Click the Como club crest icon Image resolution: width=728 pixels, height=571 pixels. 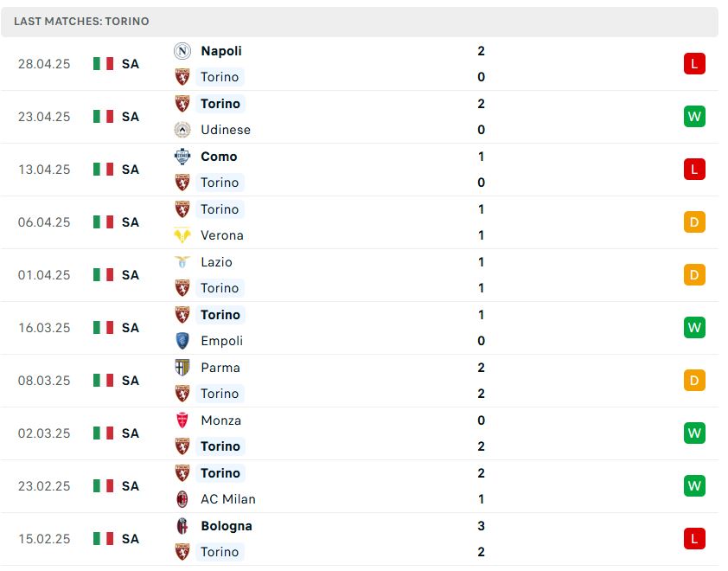pos(182,157)
